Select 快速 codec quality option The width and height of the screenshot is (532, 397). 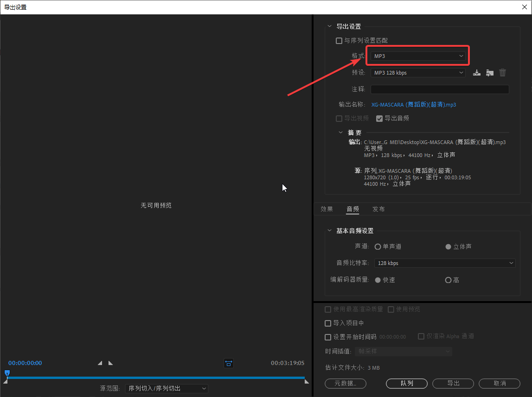[x=378, y=280]
